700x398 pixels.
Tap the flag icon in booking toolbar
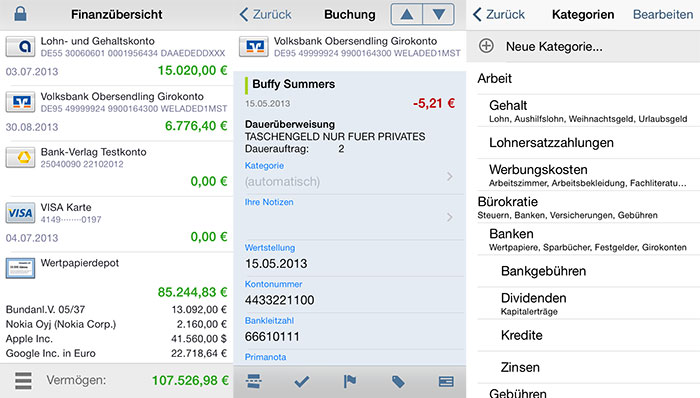click(x=350, y=381)
